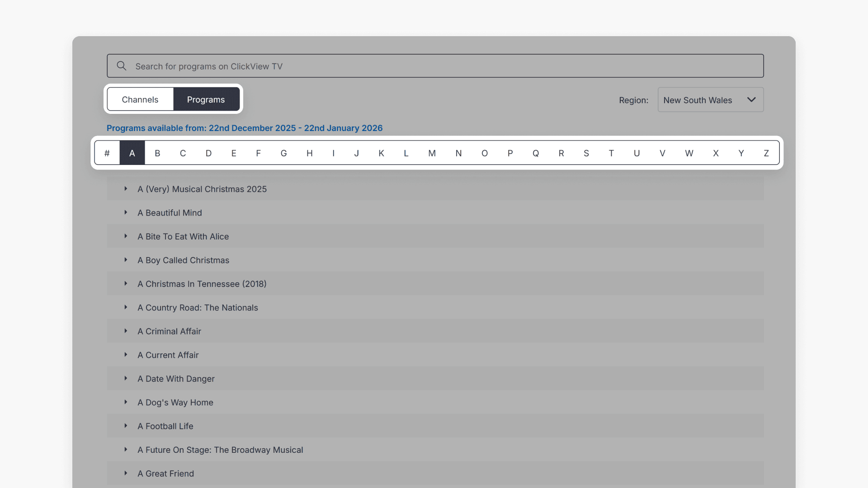Jump to programs starting with Z
Viewport: 868px width, 488px height.
[x=766, y=153]
